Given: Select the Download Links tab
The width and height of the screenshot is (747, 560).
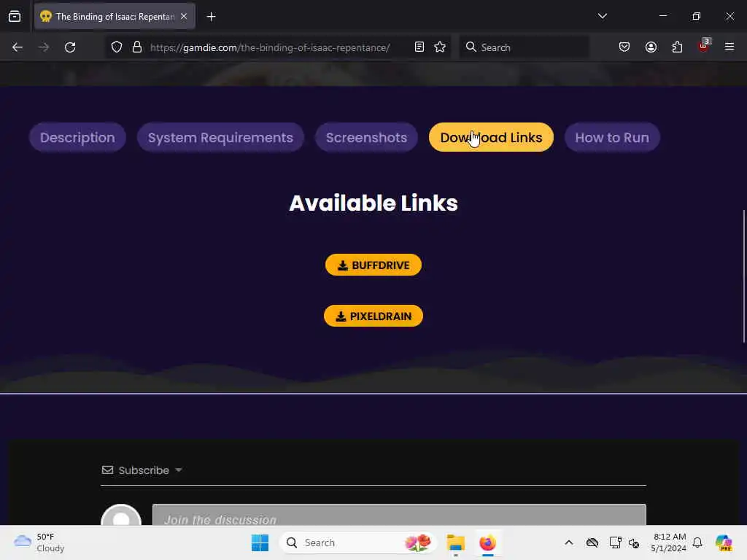Looking at the screenshot, I should click(491, 138).
